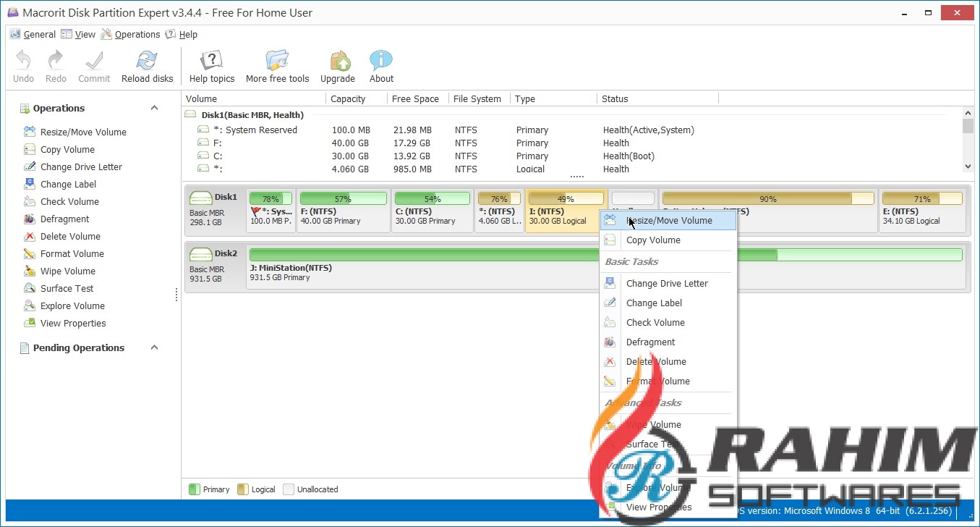Sort by the Capacity column header
The width and height of the screenshot is (980, 527).
356,98
